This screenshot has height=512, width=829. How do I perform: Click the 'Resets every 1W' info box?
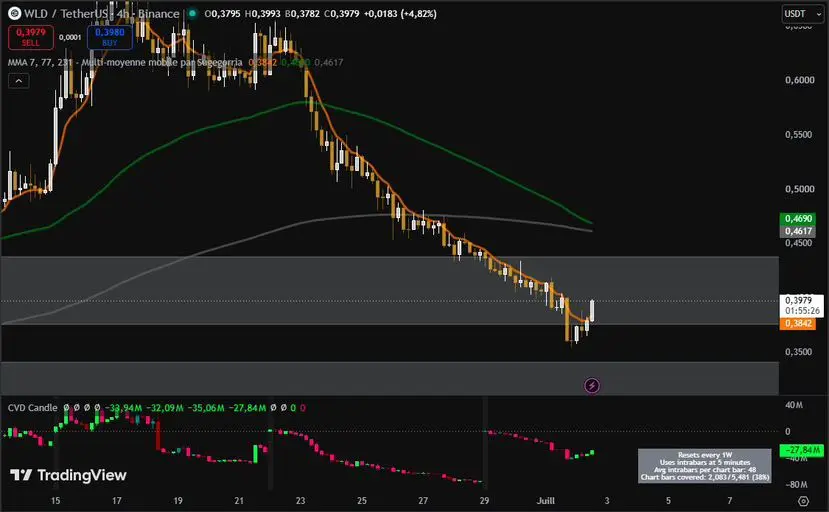[705, 466]
